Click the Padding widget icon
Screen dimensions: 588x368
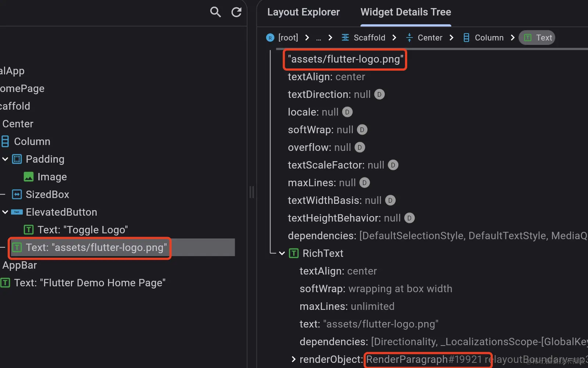pos(17,159)
